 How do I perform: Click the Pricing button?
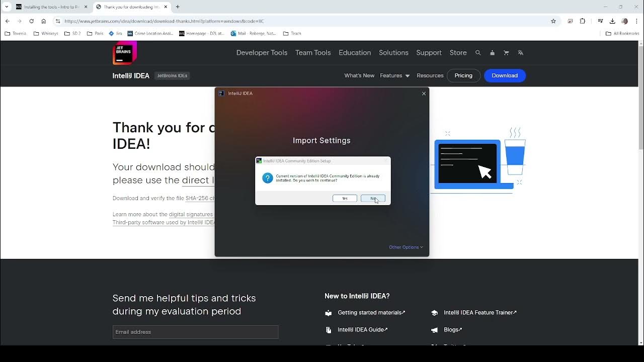coord(463,75)
